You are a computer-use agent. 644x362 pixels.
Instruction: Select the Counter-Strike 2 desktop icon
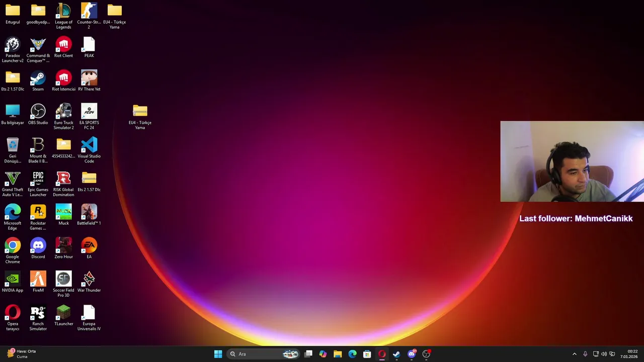coord(89,16)
